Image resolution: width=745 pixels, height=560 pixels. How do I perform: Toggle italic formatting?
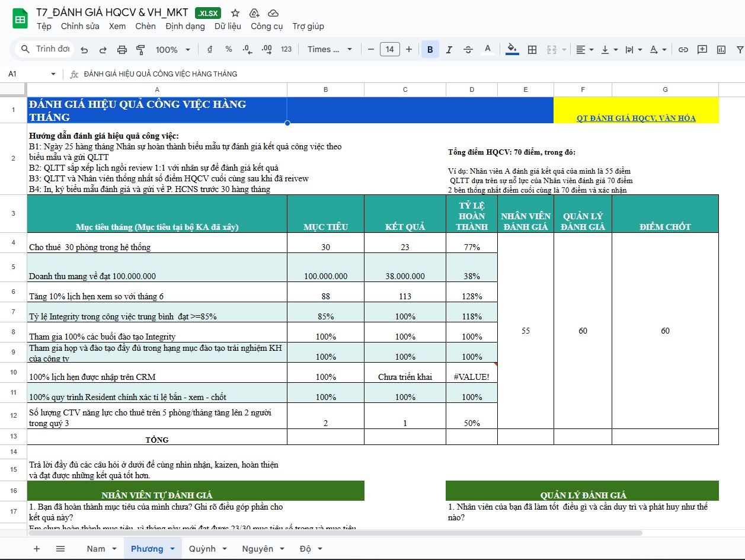coord(449,50)
